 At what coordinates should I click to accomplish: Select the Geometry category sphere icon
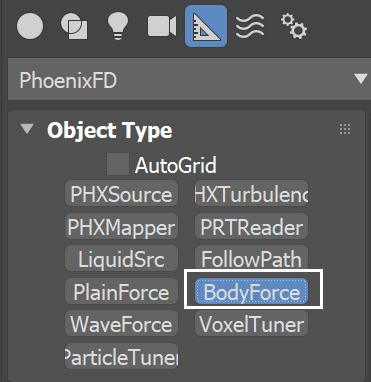click(x=30, y=26)
